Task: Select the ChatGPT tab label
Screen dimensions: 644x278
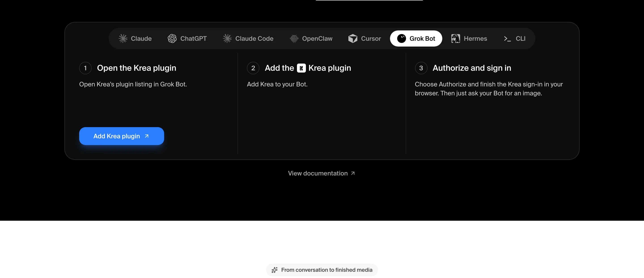Action: (x=193, y=38)
